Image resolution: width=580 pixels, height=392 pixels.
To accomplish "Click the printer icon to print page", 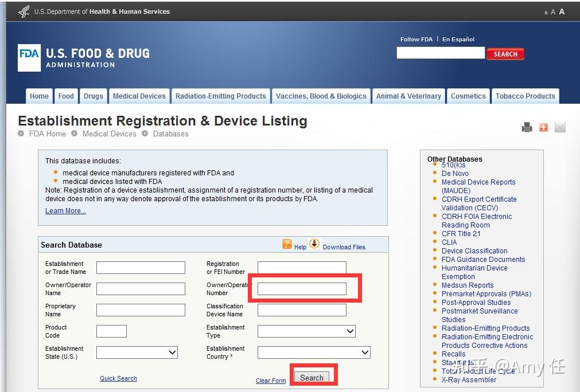I will click(x=527, y=127).
